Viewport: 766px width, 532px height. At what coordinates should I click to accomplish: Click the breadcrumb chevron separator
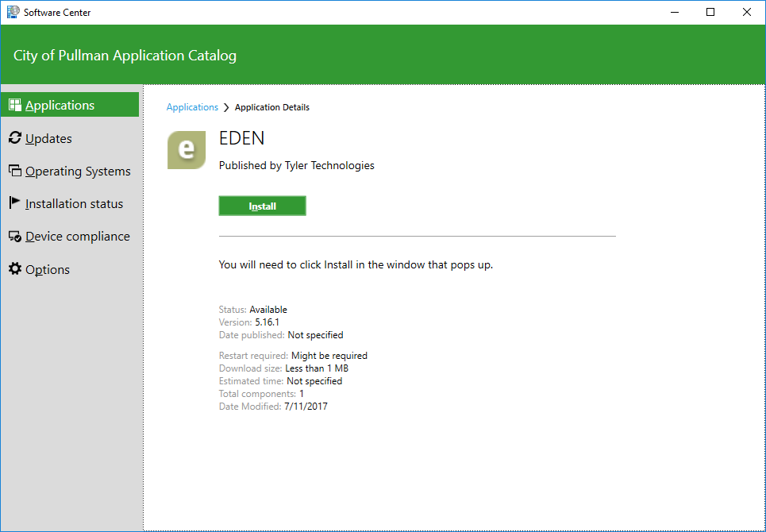click(226, 107)
